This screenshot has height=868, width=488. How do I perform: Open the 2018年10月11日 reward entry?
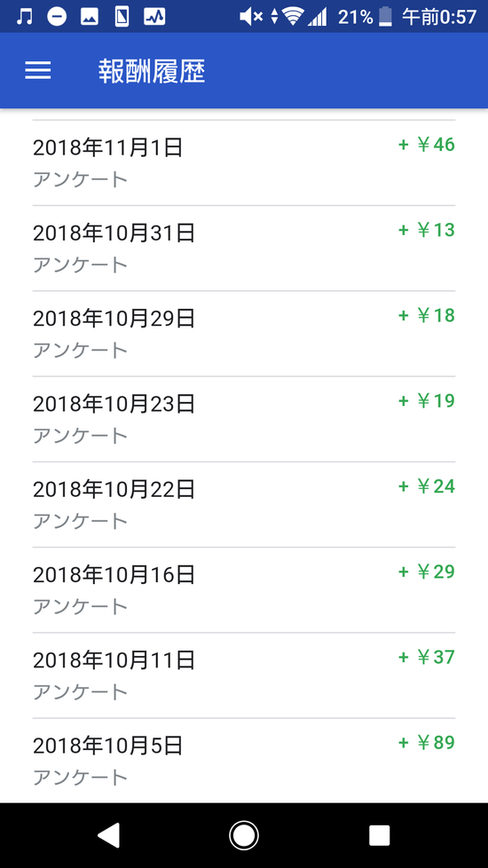pos(244,675)
